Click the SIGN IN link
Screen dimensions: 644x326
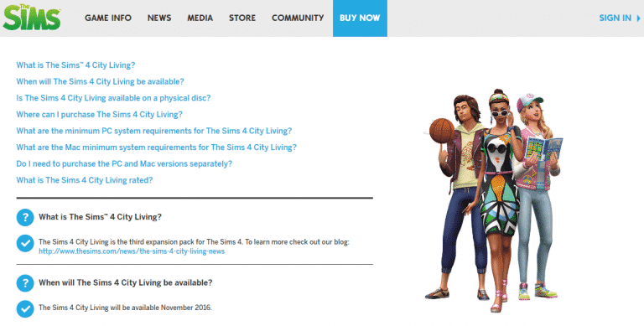[615, 18]
